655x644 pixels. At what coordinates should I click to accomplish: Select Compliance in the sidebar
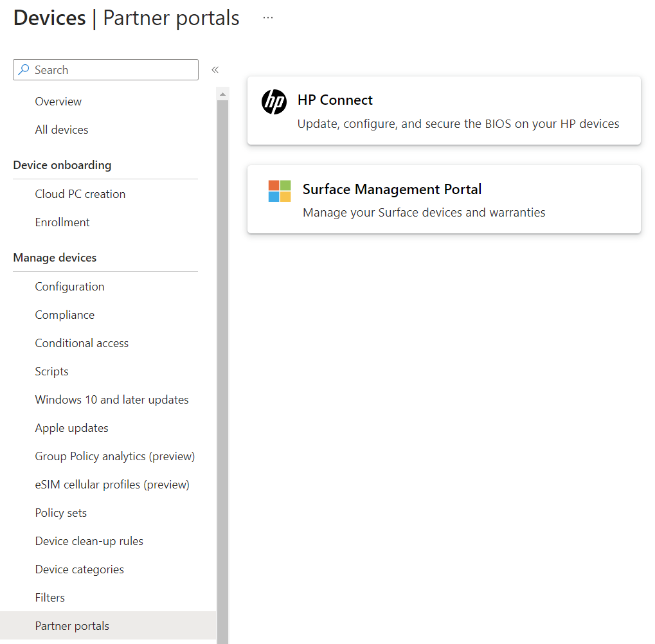coord(65,315)
